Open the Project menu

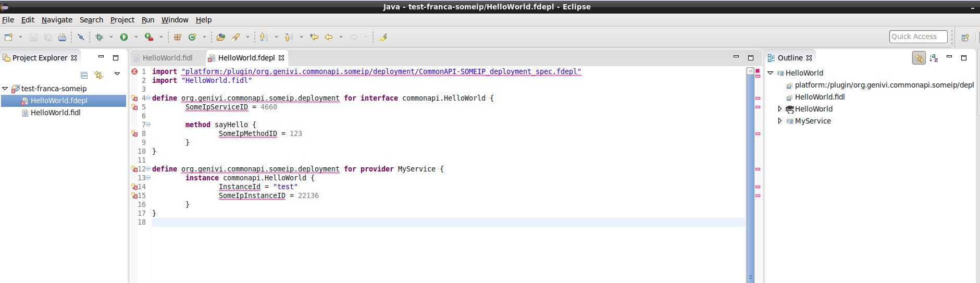pos(122,20)
